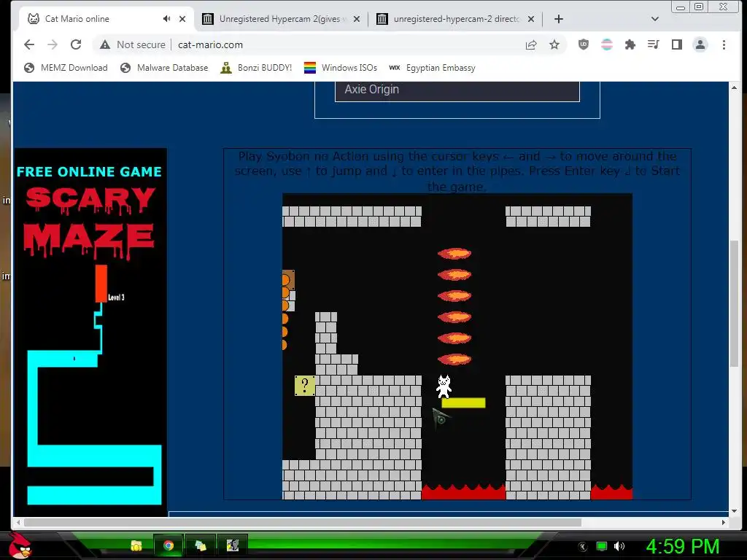Go back to the previous page
The height and width of the screenshot is (560, 747).
pyautogui.click(x=29, y=44)
